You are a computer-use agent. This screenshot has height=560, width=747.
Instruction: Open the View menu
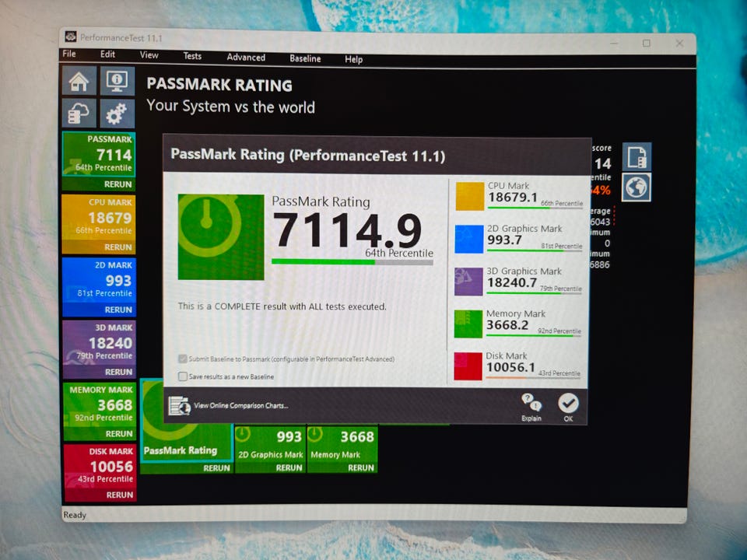point(149,55)
